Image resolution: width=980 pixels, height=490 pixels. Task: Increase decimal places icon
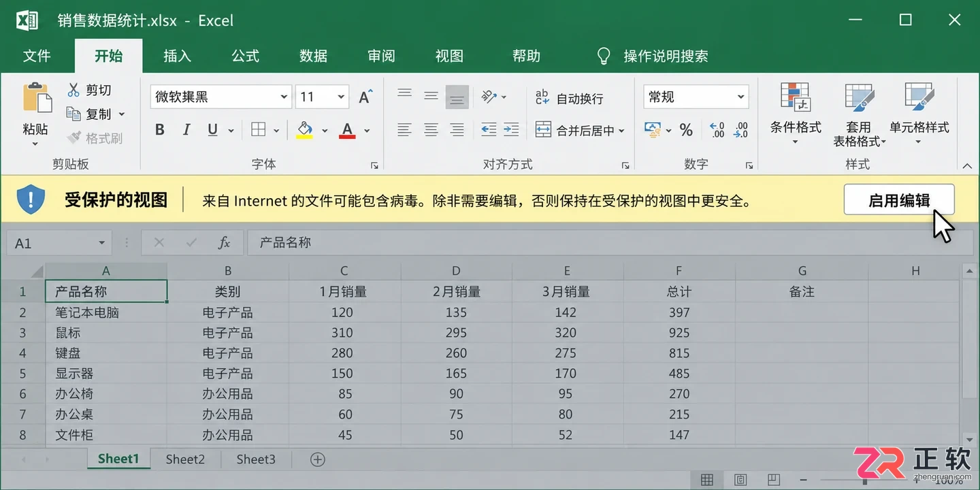717,130
